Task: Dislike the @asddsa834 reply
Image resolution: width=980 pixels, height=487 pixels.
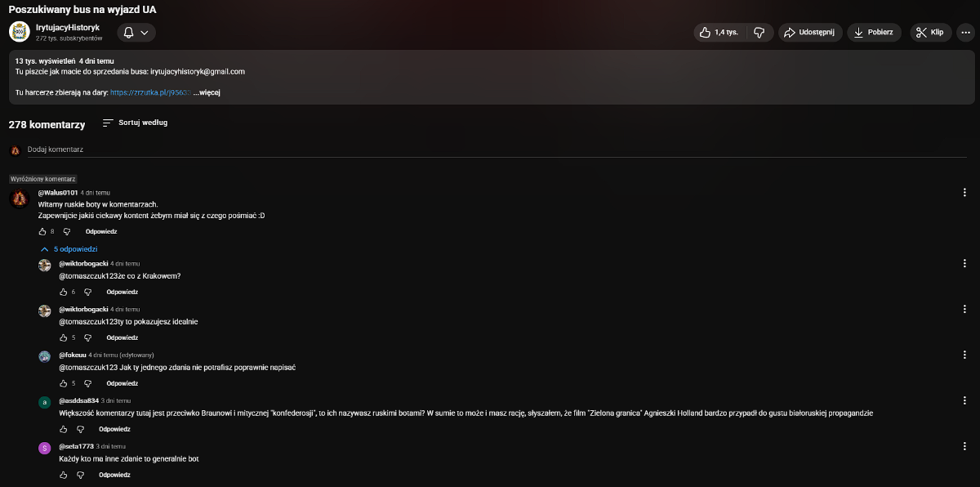Action: [81, 429]
